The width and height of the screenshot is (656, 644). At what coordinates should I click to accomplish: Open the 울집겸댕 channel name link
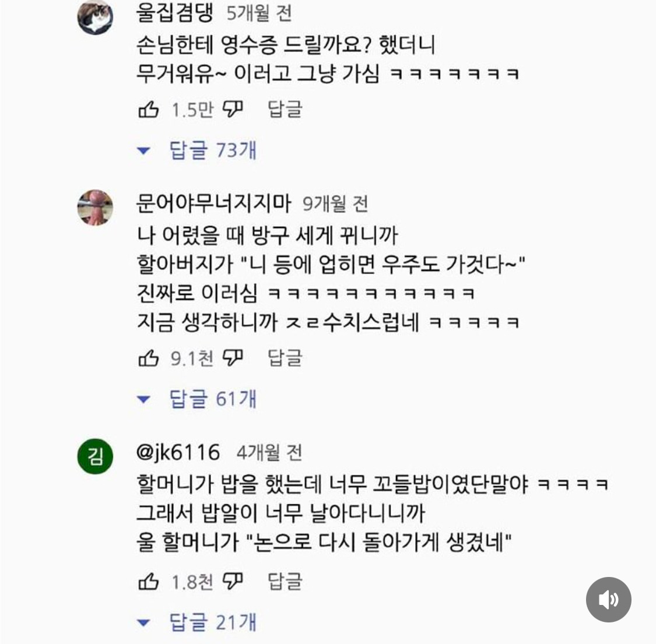coord(174,13)
